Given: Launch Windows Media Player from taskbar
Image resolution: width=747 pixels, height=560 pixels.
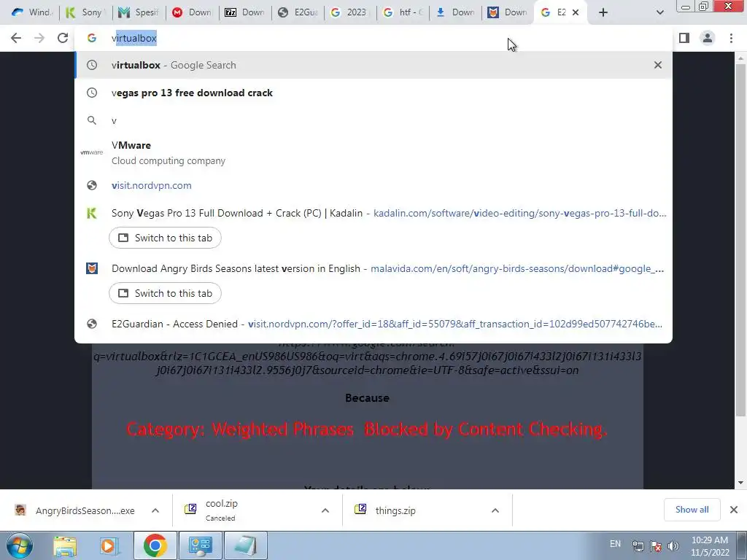Looking at the screenshot, I should pos(108,545).
